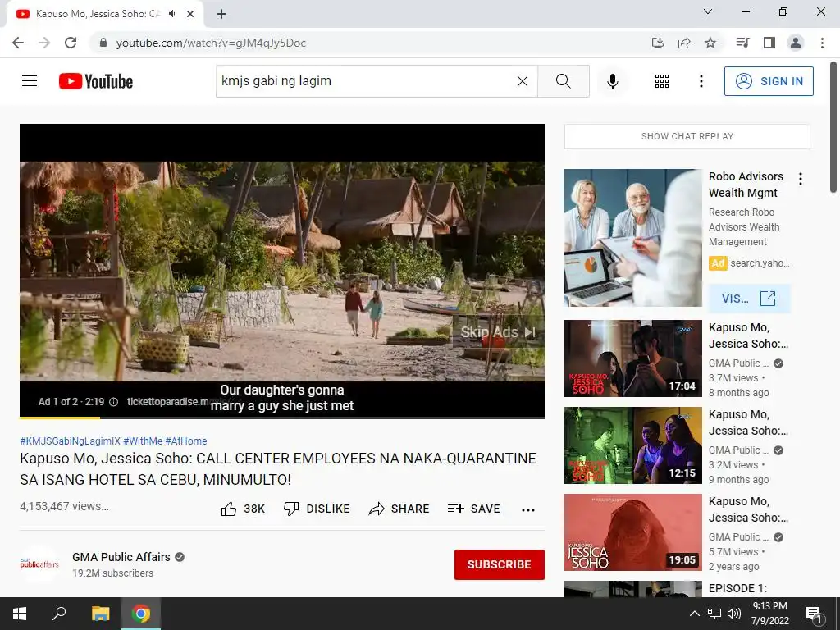Screen dimensions: 840x630
Task: Click the install app icon in address bar
Action: point(657,43)
